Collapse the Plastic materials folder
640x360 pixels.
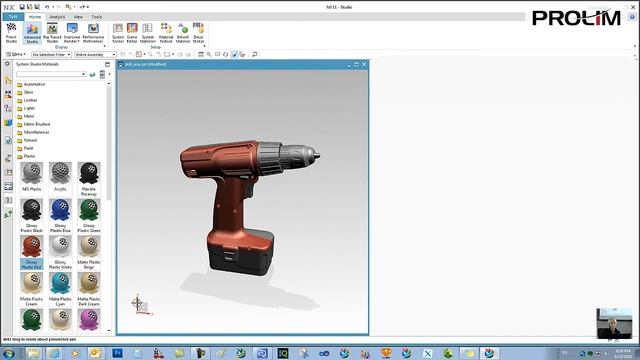[x=26, y=156]
